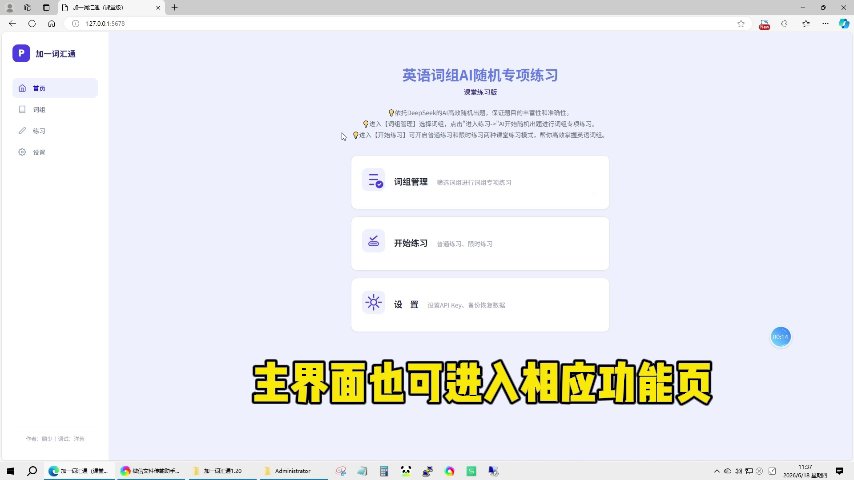
Task: Open the Windows Start menu
Action: pyautogui.click(x=10, y=471)
